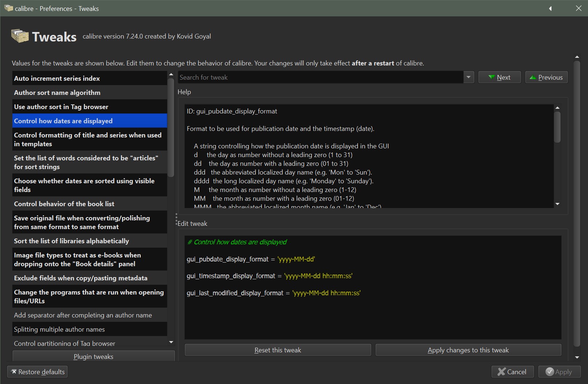
Task: Click tweak list scroll up arrow
Action: [171, 75]
